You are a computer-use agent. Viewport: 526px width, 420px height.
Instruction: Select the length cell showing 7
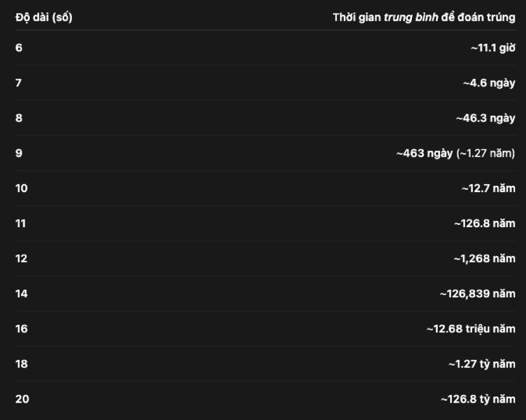[x=19, y=83]
